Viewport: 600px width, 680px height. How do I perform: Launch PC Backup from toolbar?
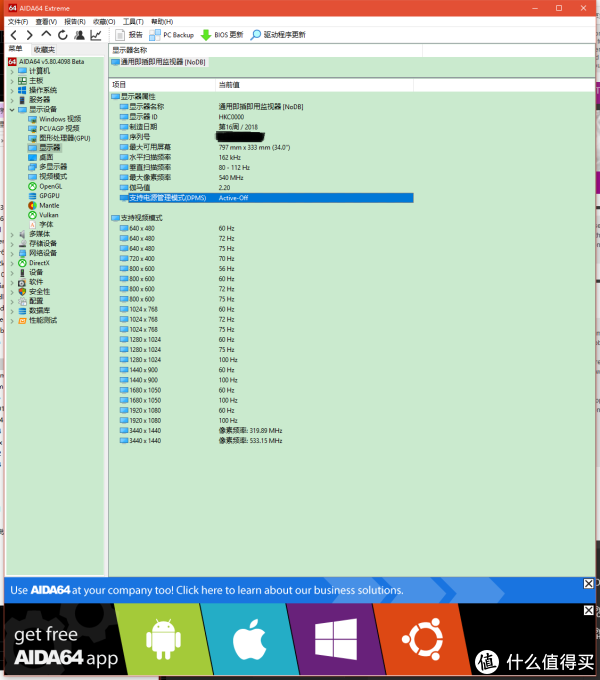point(171,35)
